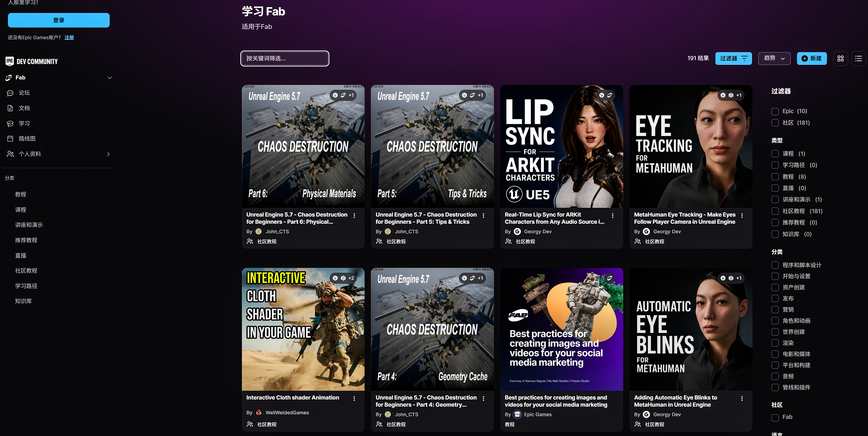Collapse the Fab section chevron
868x436 pixels.
tap(109, 78)
